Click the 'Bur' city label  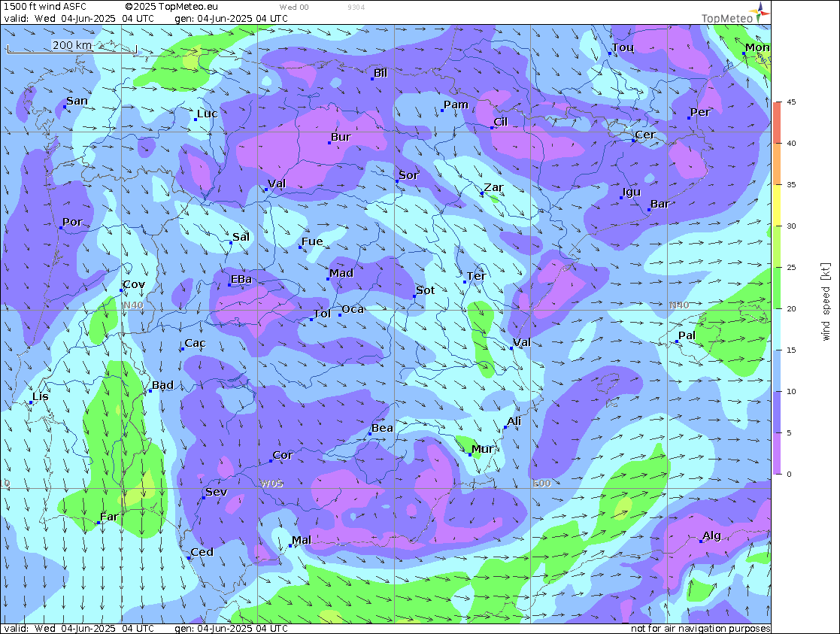coord(341,137)
